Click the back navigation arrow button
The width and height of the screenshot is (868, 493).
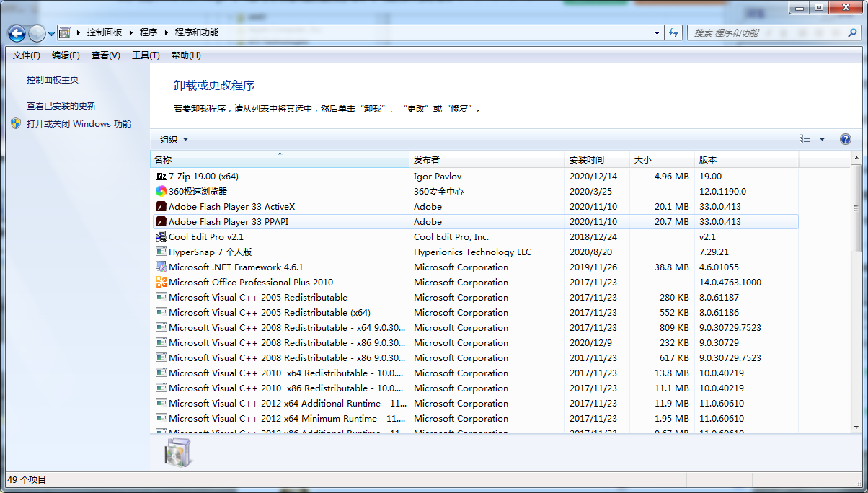coord(17,33)
